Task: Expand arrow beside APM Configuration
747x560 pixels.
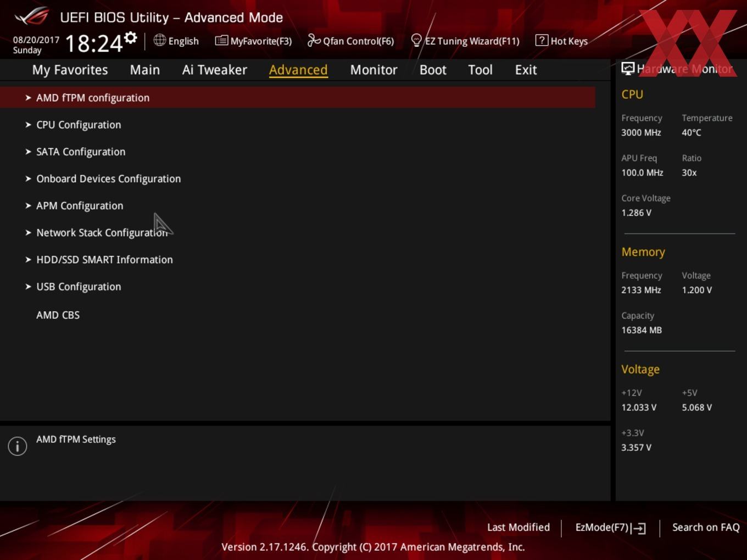Action: [x=28, y=205]
